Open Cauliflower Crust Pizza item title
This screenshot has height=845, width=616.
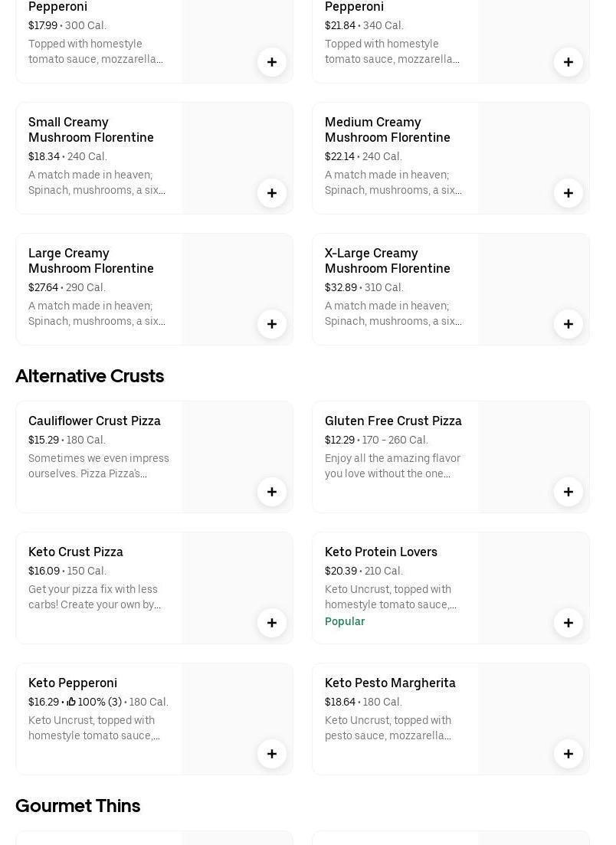click(x=94, y=421)
